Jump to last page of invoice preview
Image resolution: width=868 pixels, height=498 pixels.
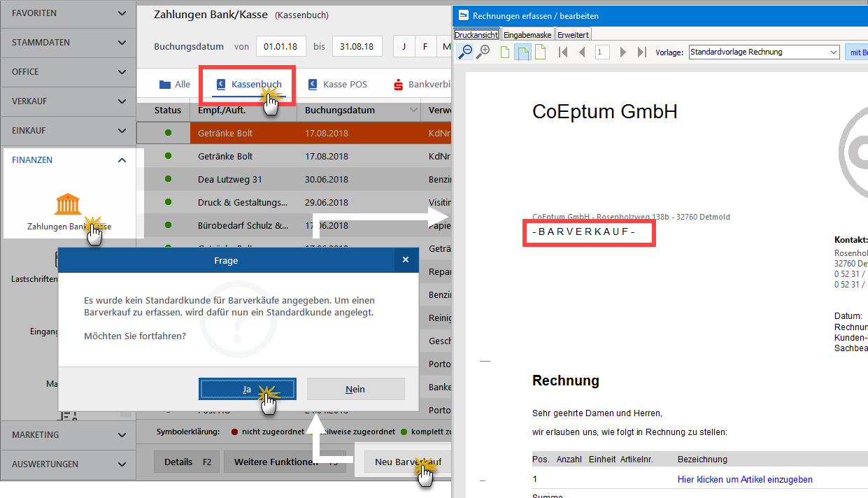point(641,52)
